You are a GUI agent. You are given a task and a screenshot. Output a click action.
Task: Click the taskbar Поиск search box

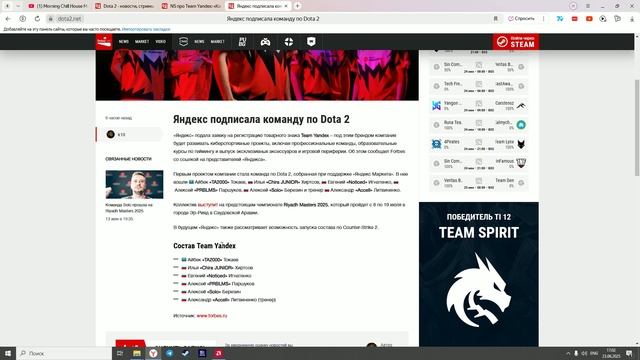tap(64, 353)
